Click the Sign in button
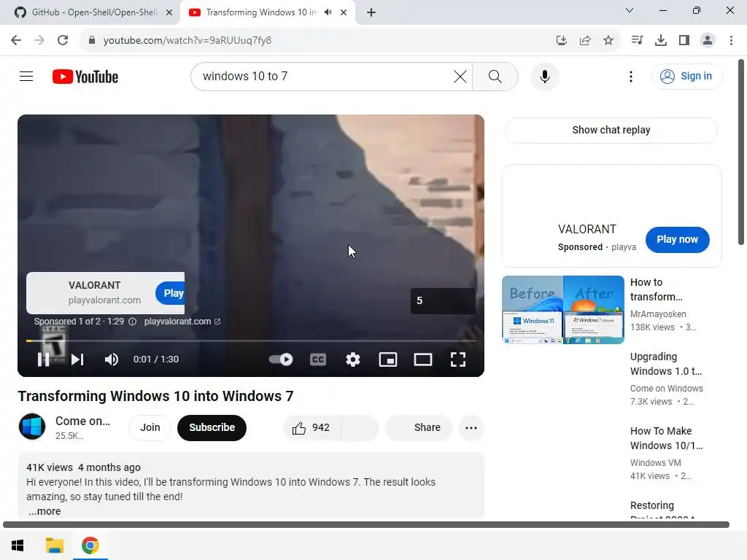 (x=686, y=76)
